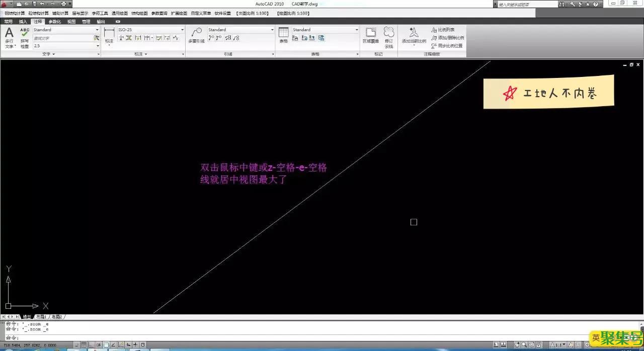Run the 拼写检查 spell check tool
The image size is (644, 351).
tap(25, 37)
